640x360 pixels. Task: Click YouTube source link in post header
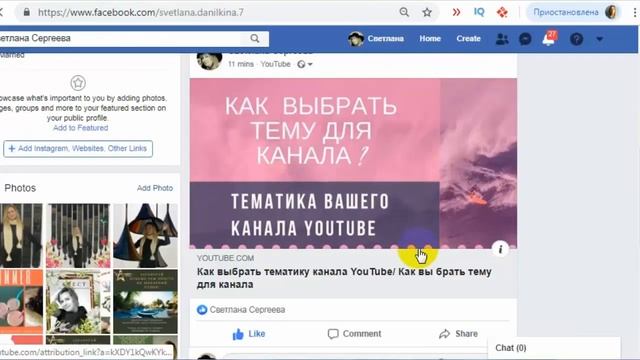pos(276,64)
